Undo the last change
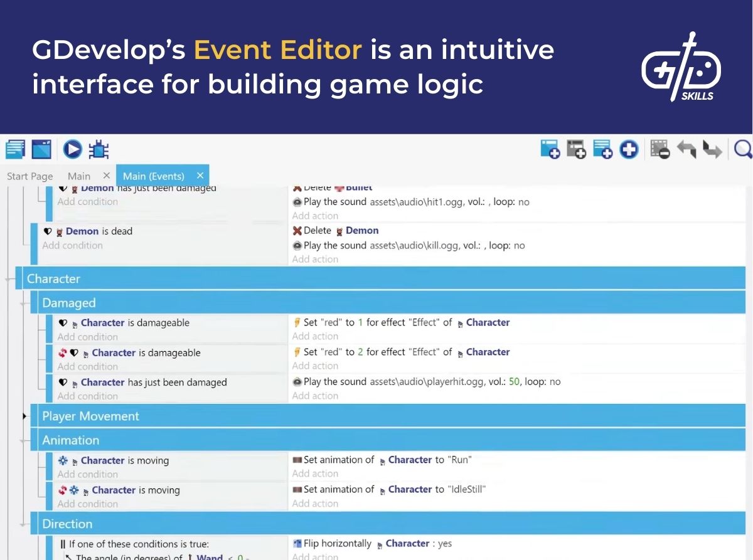 [x=686, y=149]
